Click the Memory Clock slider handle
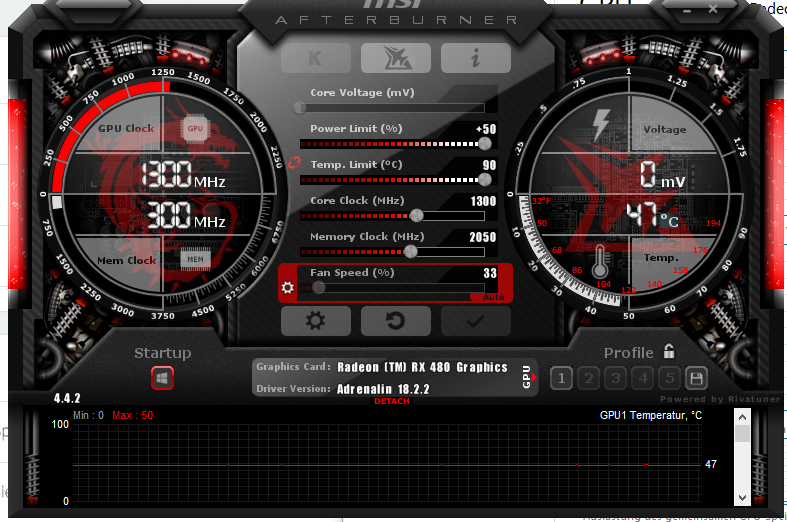Screen dimensions: 787x522 [411, 251]
